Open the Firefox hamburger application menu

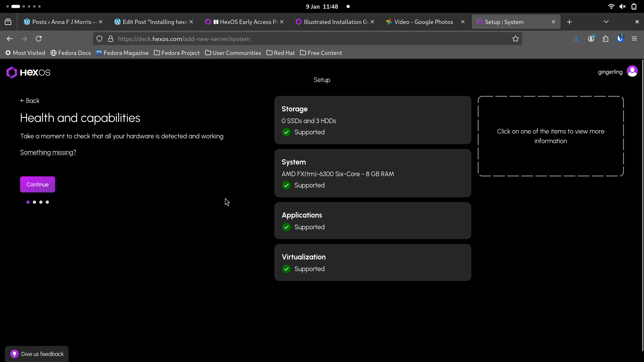tap(634, 39)
